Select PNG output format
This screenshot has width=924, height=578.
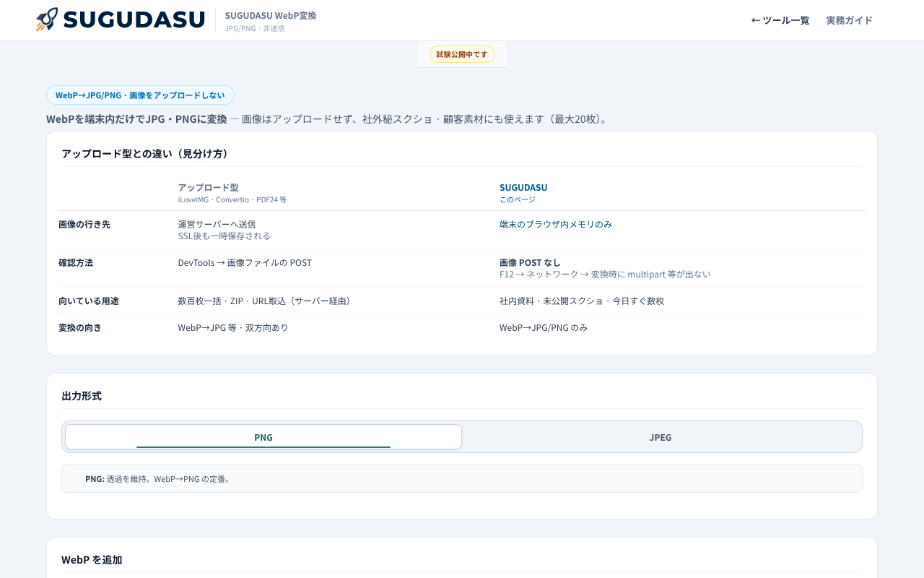pos(263,437)
